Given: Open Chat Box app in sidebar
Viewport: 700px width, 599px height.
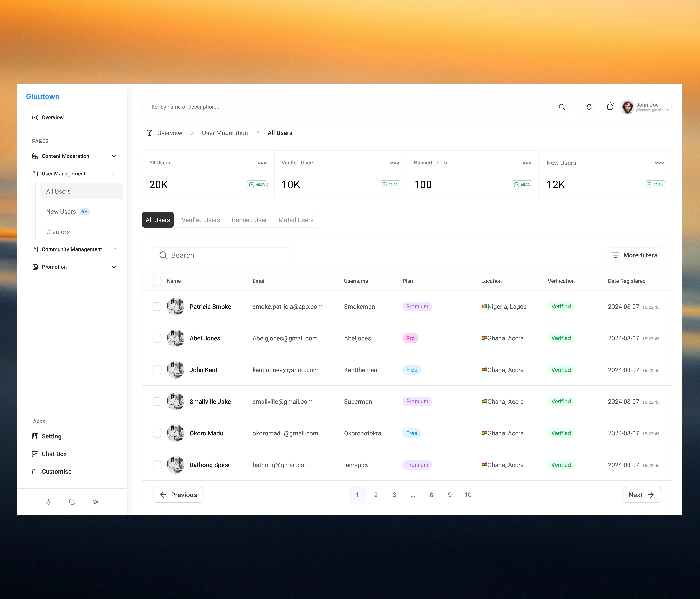Looking at the screenshot, I should click(x=54, y=454).
